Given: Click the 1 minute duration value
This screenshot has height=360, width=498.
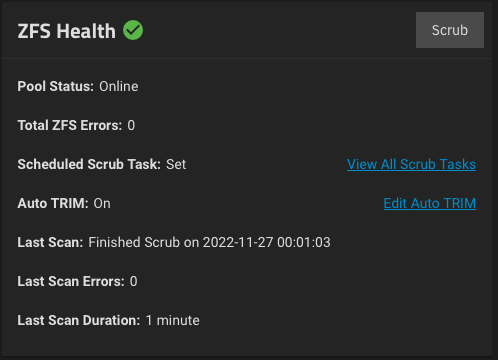Looking at the screenshot, I should click(x=173, y=320).
